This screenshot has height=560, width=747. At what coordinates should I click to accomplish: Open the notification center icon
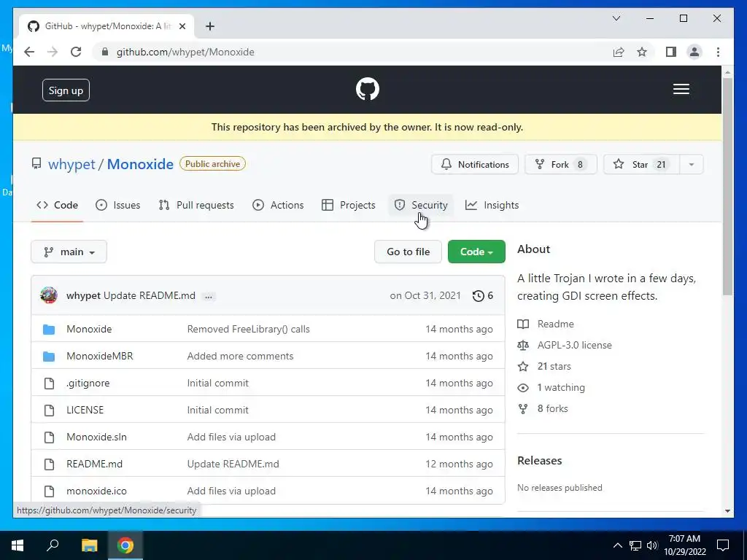(723, 545)
